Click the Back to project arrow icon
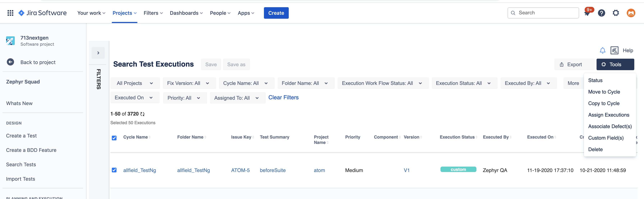Screen dimensions: 644x199 [x=10, y=62]
